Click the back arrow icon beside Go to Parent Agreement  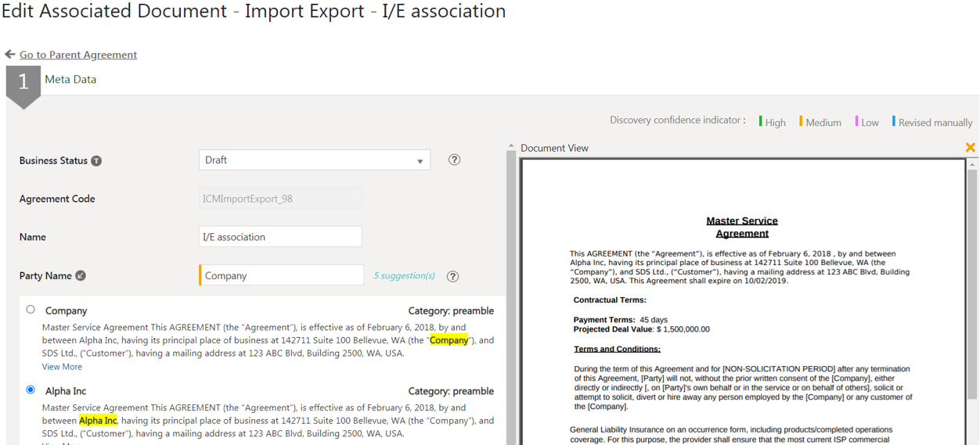[x=9, y=55]
